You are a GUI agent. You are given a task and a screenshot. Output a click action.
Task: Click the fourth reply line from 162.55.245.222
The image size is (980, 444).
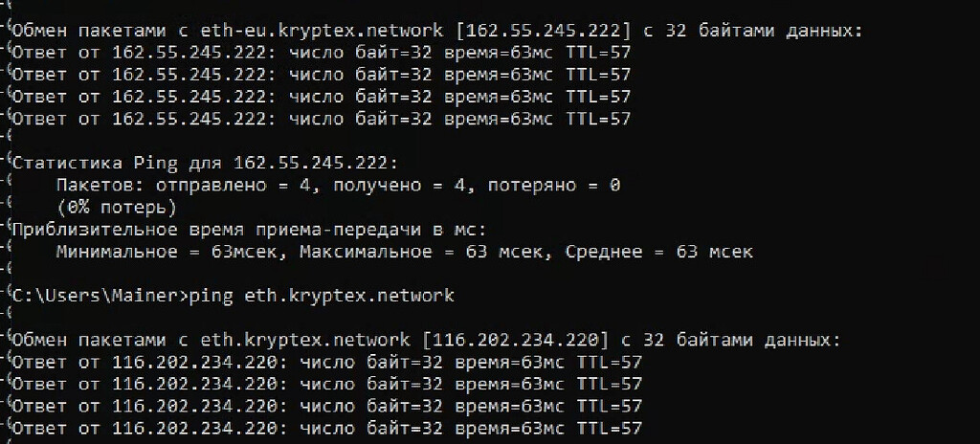pyautogui.click(x=321, y=119)
